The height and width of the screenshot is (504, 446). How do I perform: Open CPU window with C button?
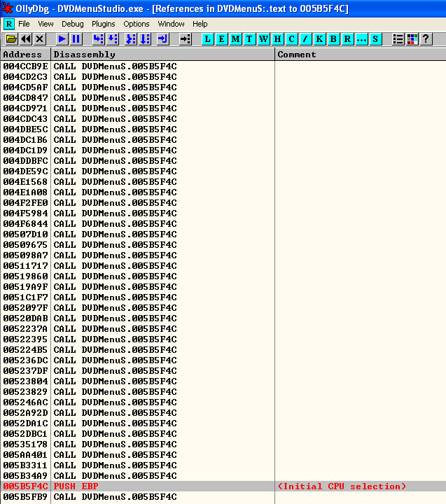tap(291, 39)
